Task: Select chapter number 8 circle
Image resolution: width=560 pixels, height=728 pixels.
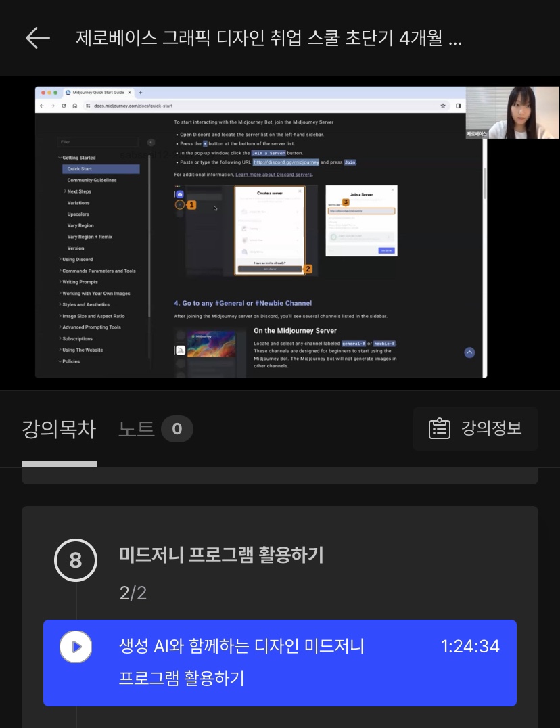Action: click(76, 560)
